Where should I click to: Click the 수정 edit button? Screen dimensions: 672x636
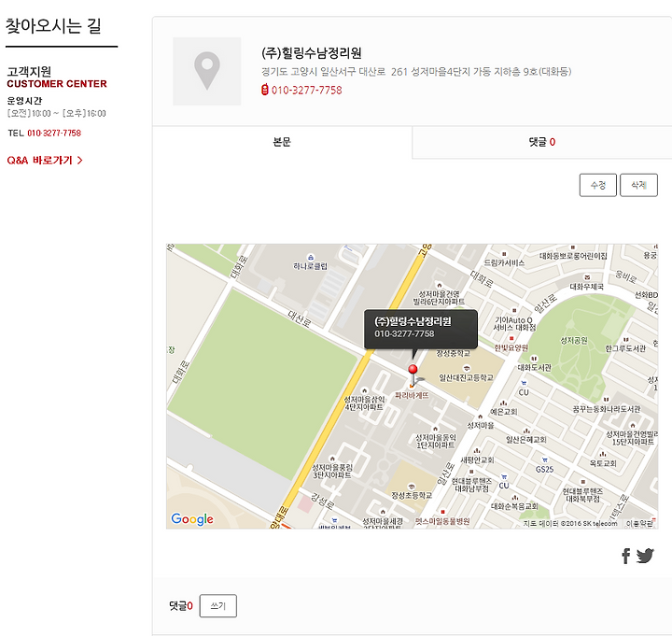tap(598, 185)
